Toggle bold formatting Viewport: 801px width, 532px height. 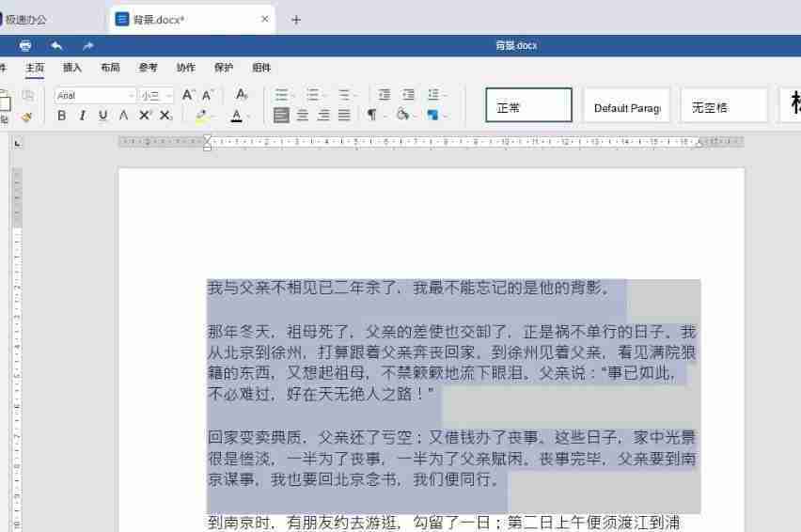point(61,116)
